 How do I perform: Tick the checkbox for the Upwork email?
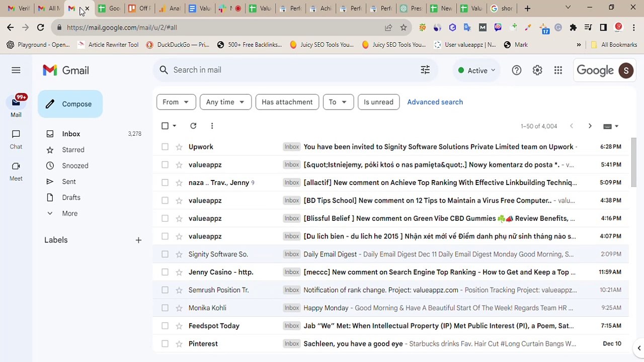click(x=165, y=147)
